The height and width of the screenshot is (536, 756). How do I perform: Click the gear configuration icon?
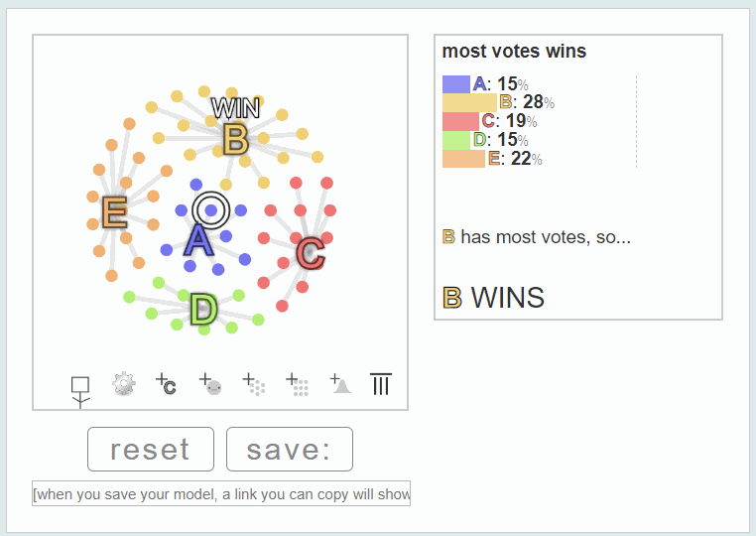coord(123,384)
